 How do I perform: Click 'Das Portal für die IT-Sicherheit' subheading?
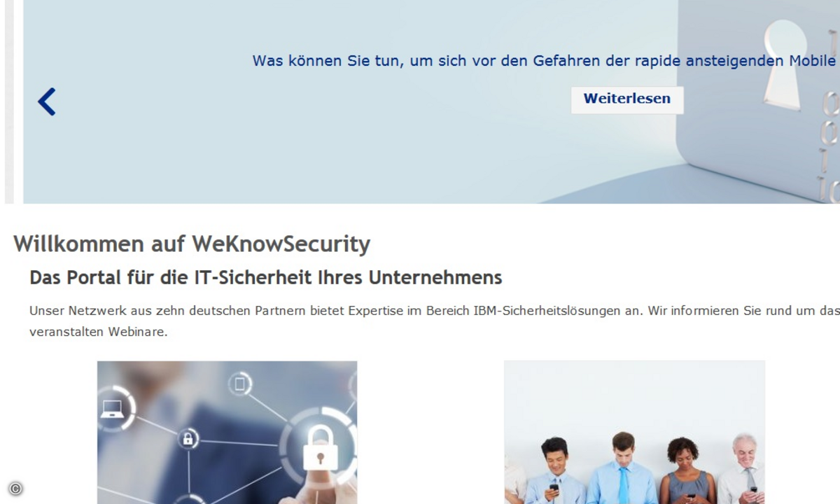266,278
